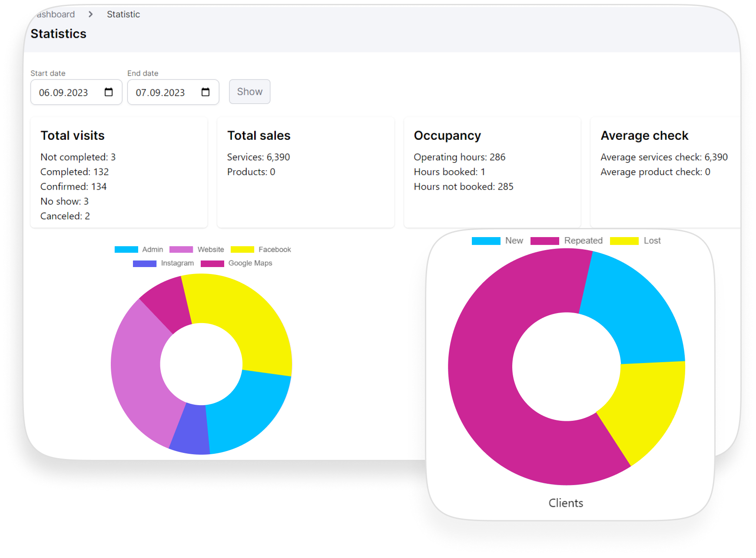
Task: Click the Show button
Action: click(250, 92)
